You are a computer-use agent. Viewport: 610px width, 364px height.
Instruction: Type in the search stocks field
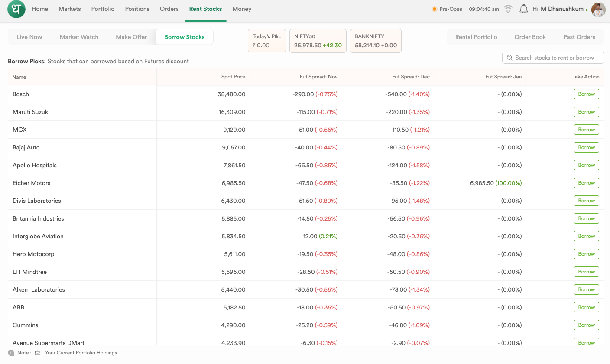coord(557,58)
